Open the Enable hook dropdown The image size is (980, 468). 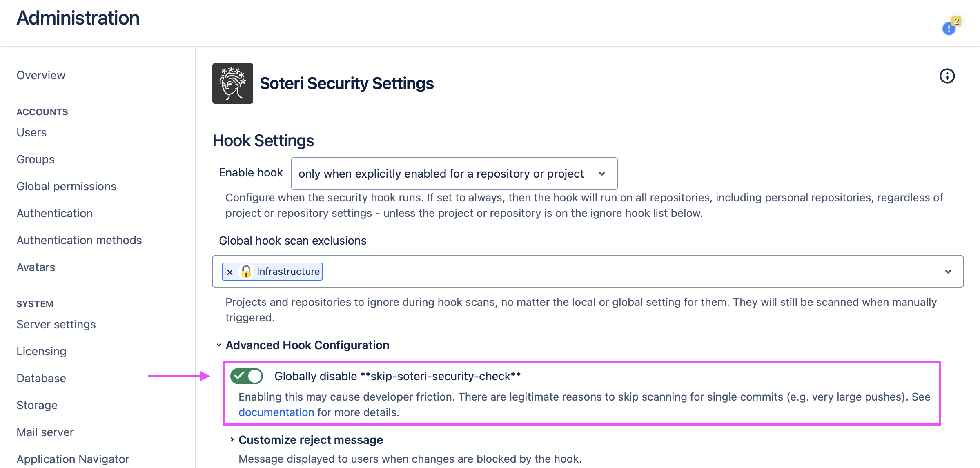pyautogui.click(x=454, y=174)
